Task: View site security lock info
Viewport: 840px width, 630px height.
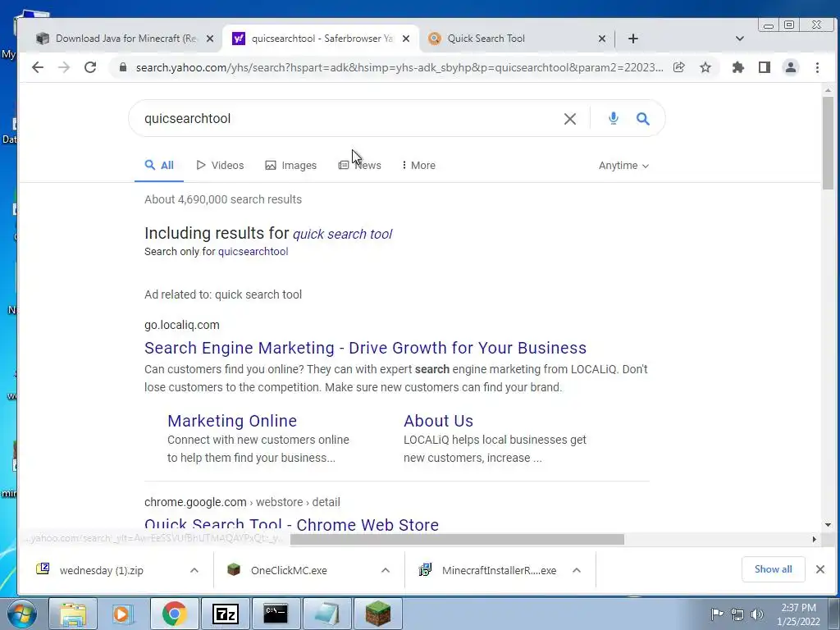Action: (123, 67)
